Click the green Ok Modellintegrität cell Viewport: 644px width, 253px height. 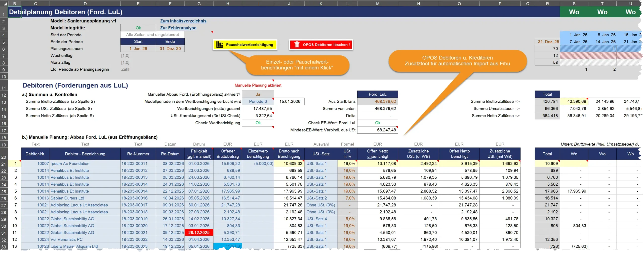click(138, 28)
